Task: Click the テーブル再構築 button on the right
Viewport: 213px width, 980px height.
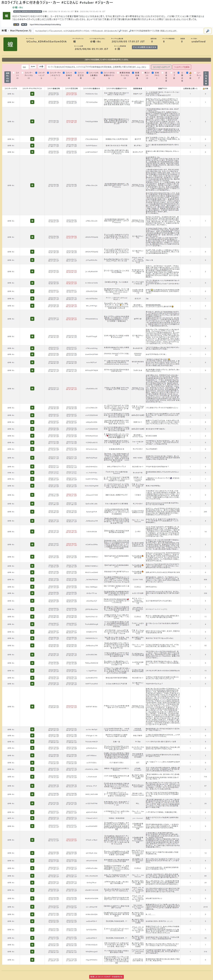Action: click(206, 78)
